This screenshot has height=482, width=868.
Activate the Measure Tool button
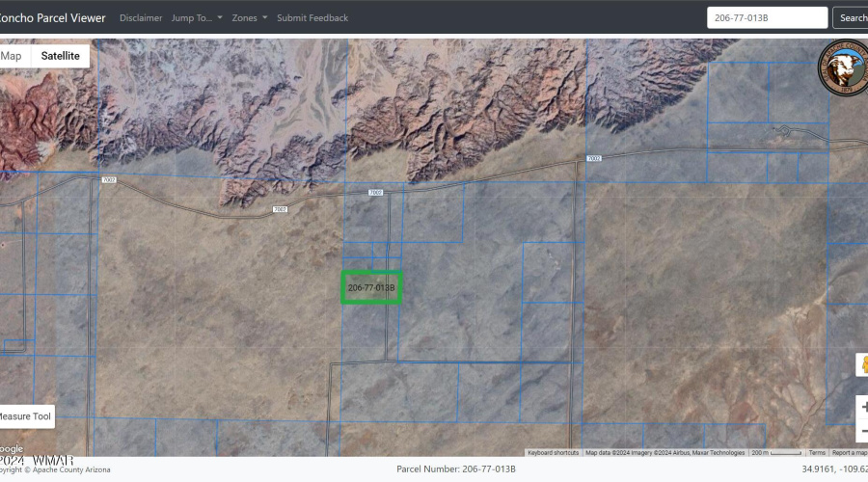tap(26, 416)
